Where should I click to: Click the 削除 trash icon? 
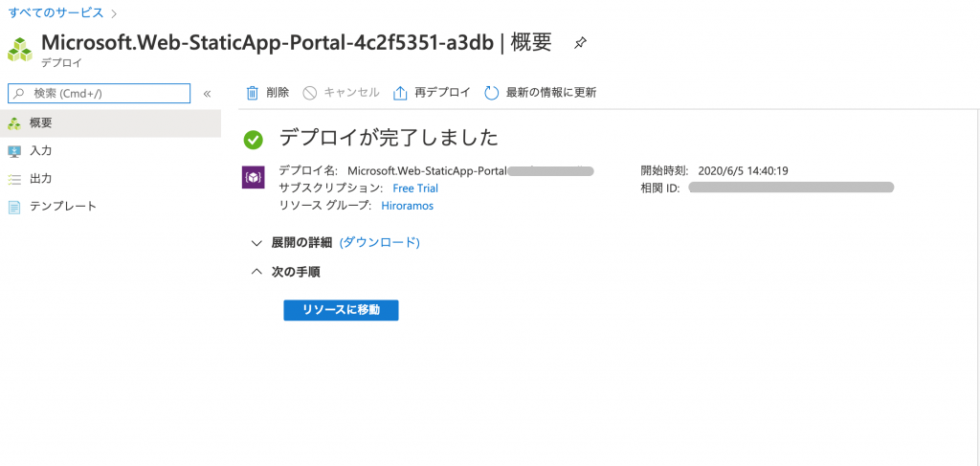pyautogui.click(x=252, y=93)
